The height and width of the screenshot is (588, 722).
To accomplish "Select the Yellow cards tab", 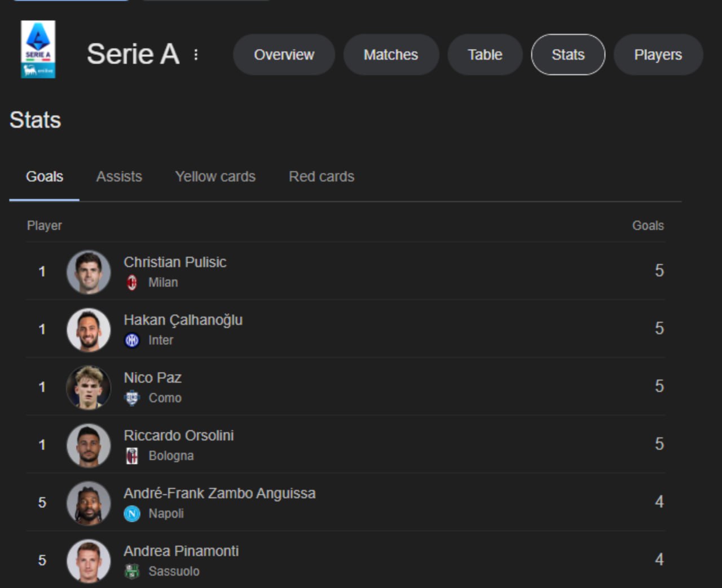I will (x=215, y=177).
